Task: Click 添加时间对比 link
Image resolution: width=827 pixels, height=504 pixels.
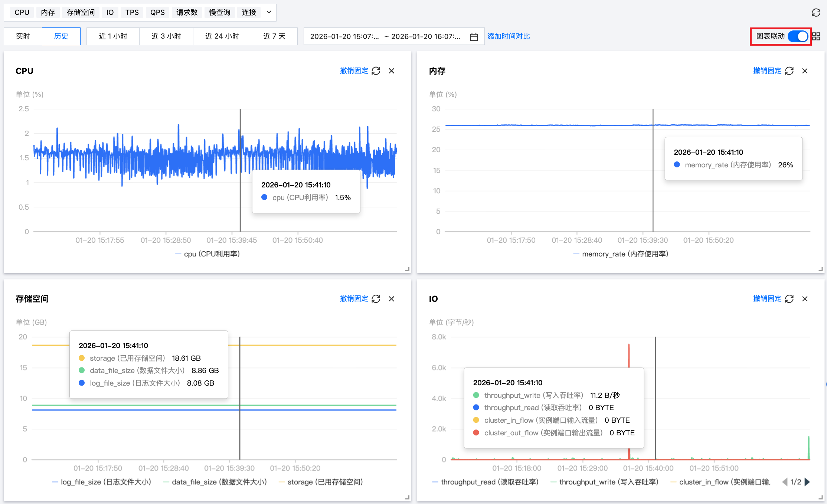Action: (x=508, y=36)
